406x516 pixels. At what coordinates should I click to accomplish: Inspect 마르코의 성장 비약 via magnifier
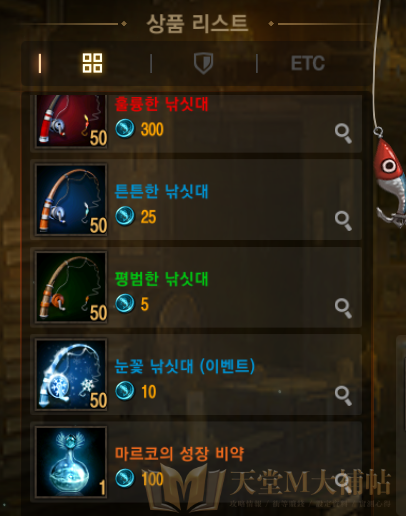[x=343, y=482]
